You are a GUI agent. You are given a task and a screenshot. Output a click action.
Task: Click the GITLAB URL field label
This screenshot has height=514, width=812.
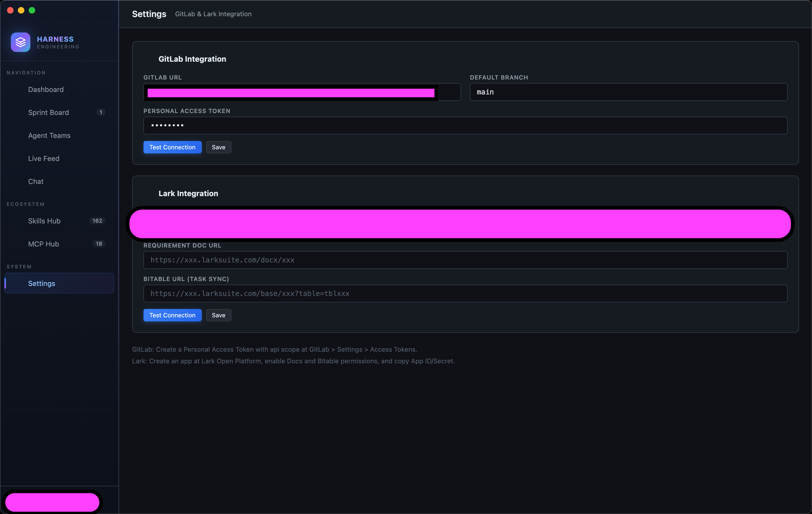pyautogui.click(x=162, y=78)
